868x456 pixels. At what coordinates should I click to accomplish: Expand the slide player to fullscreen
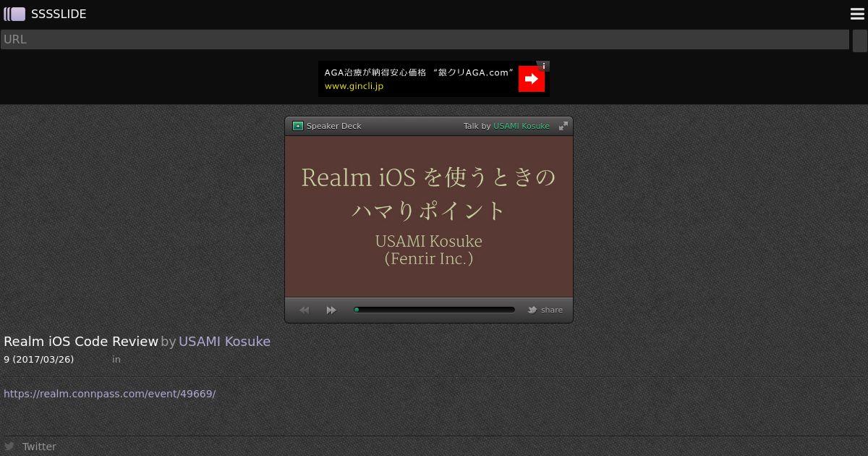pyautogui.click(x=563, y=126)
